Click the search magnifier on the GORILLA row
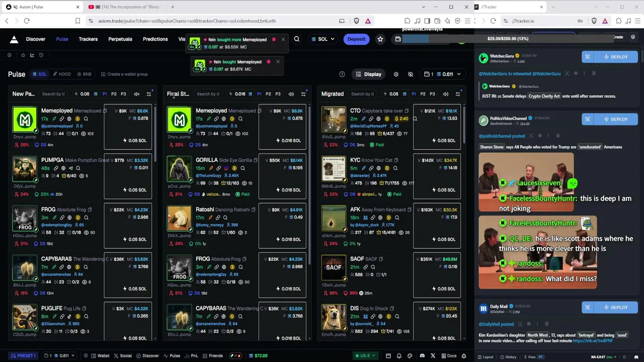644x362 pixels. coord(243,168)
